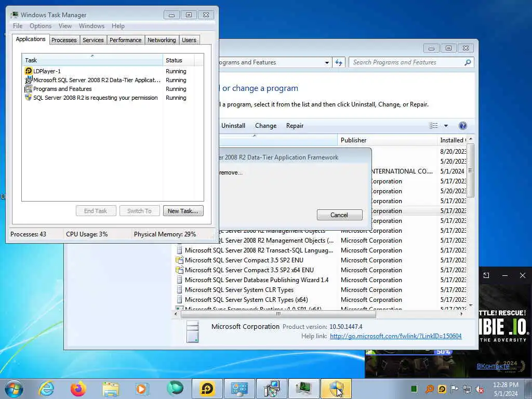
Task: Open the help icon in Programs and Features
Action: tap(462, 126)
